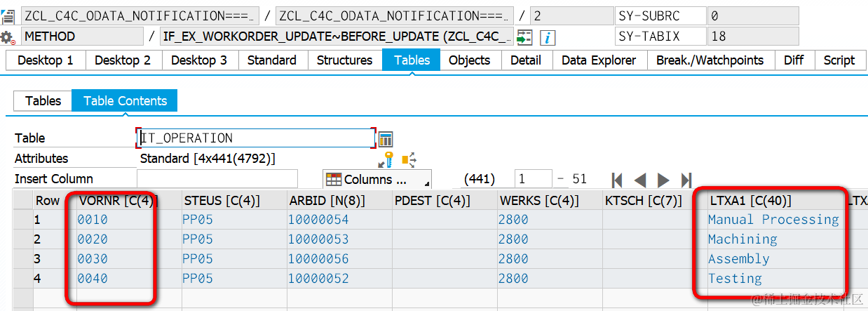Open the Diff tab
868x311 pixels.
coord(794,60)
